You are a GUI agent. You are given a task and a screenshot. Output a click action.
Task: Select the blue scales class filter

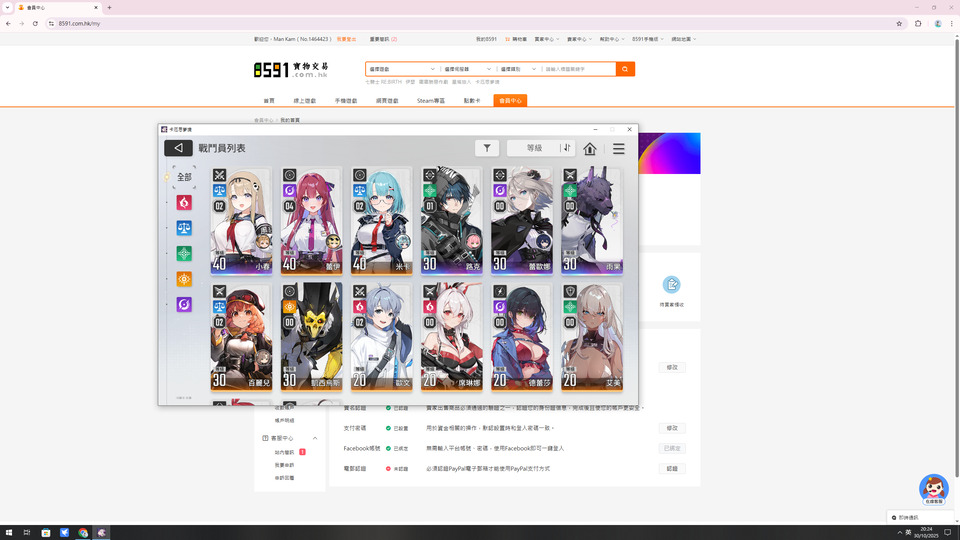(x=184, y=227)
